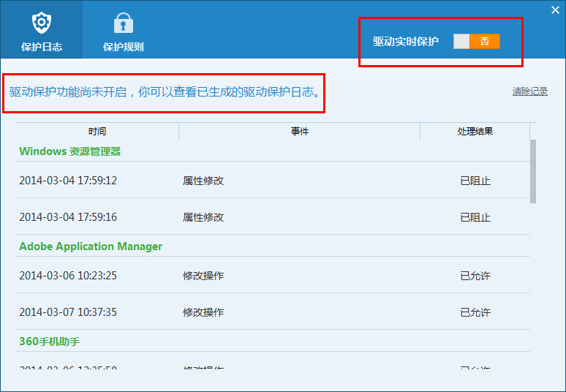The image size is (566, 392).
Task: Click 已阻止 in the 17:59:12 row
Action: coord(475,181)
